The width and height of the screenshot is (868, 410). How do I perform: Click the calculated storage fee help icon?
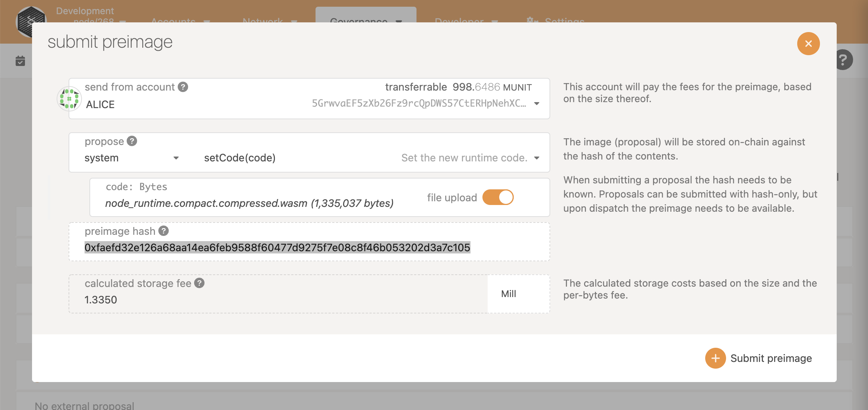point(199,283)
